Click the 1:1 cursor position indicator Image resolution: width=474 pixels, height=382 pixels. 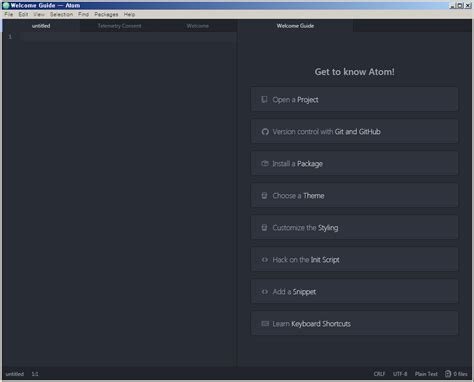click(35, 374)
